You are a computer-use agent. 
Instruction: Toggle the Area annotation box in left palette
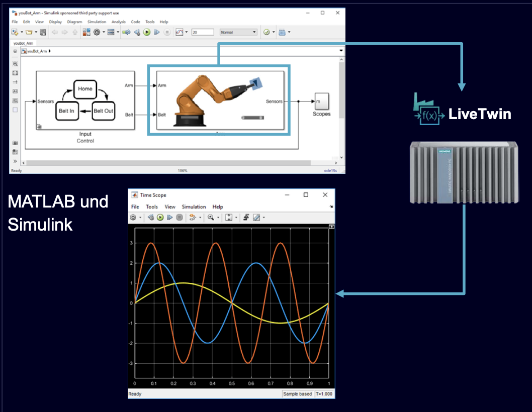click(15, 109)
